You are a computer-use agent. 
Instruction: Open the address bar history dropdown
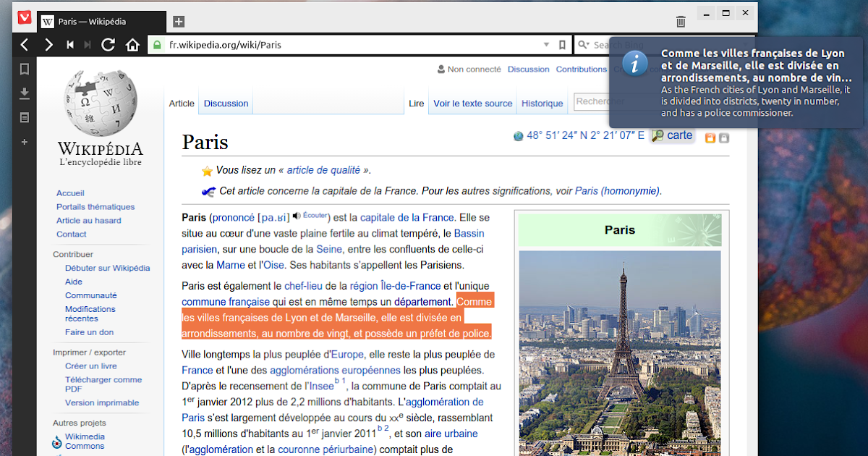pyautogui.click(x=547, y=45)
